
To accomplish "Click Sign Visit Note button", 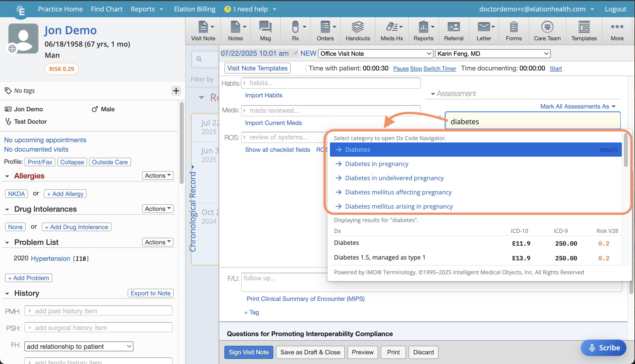I will 248,352.
